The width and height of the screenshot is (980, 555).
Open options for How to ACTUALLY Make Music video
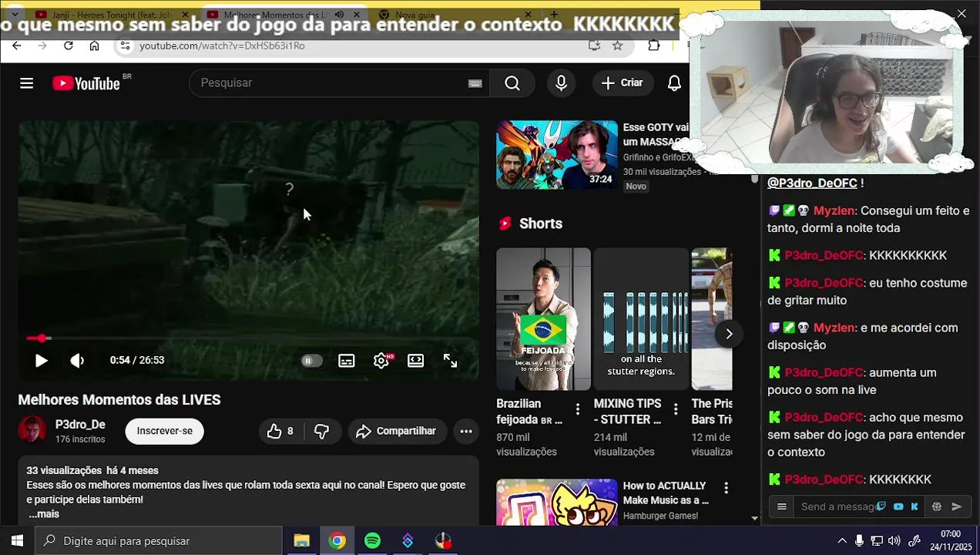pos(726,487)
